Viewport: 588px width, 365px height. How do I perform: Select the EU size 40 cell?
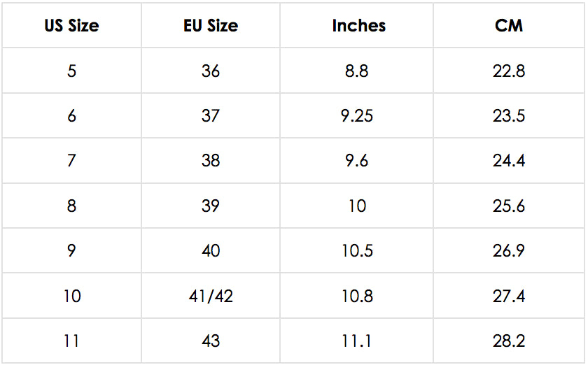(211, 250)
